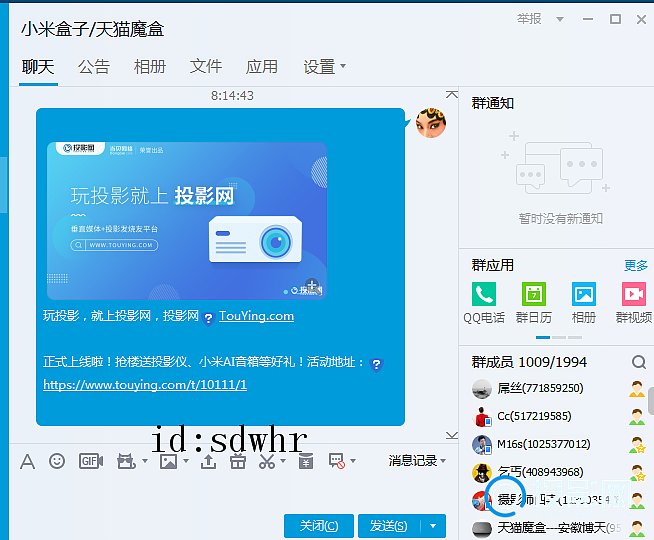654x540 pixels.
Task: Open the message block dropdown arrow
Action: [353, 461]
